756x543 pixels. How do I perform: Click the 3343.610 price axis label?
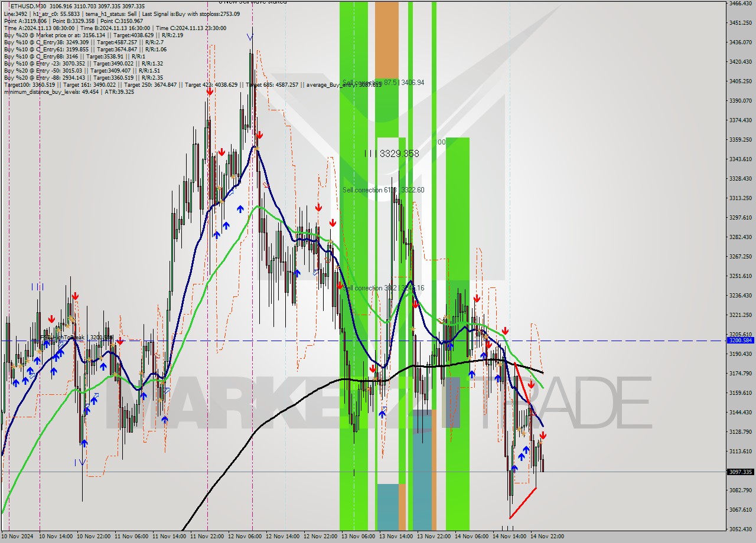pos(741,159)
